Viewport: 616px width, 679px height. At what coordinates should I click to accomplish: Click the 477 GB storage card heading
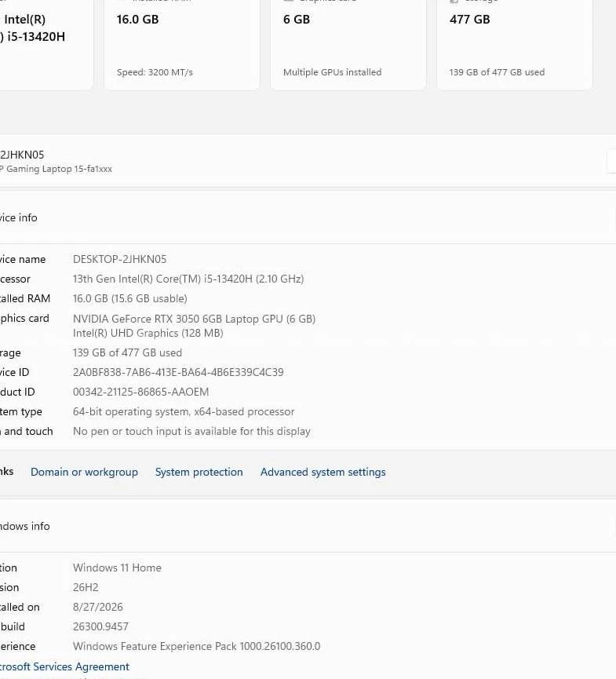[x=470, y=20]
